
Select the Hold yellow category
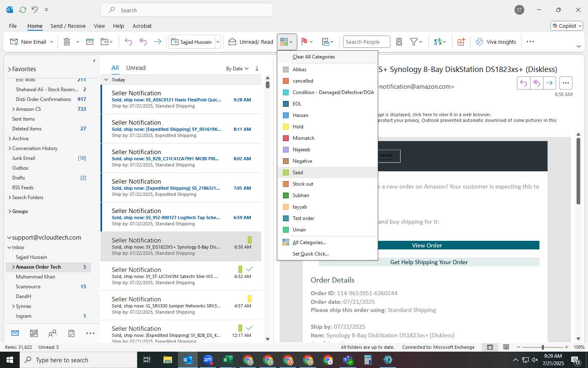[327, 127]
